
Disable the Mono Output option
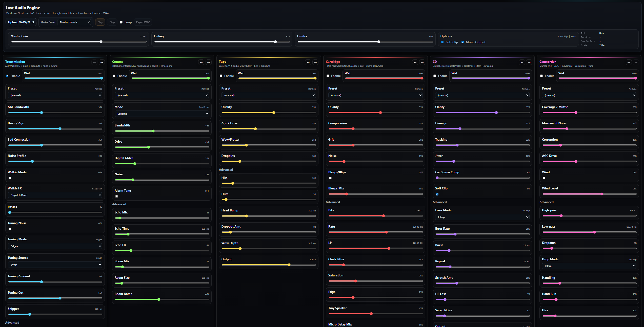pyautogui.click(x=462, y=42)
